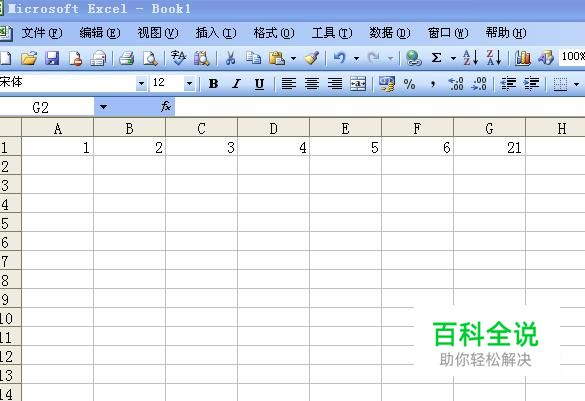Open a file with the Open folder icon
Image resolution: width=585 pixels, height=401 pixels.
pos(29,58)
